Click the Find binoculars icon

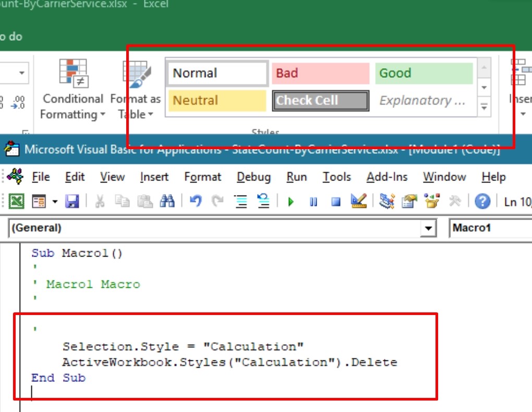(x=167, y=201)
